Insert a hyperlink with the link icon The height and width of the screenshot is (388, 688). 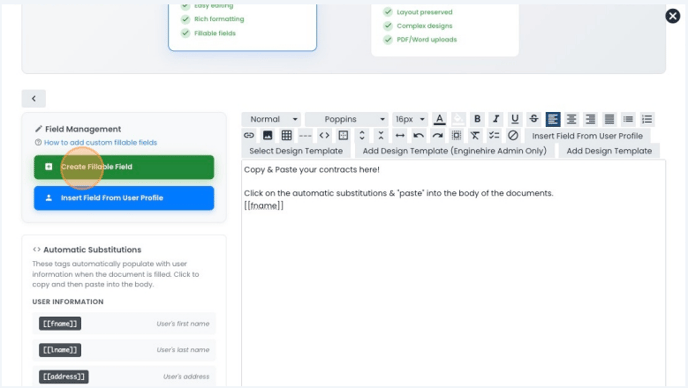(249, 136)
